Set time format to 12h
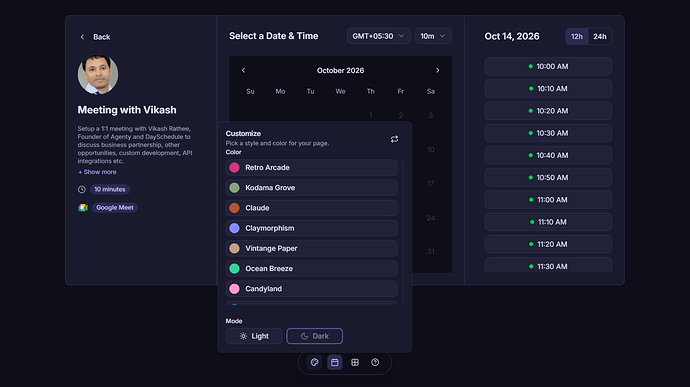690x387 pixels. point(577,37)
